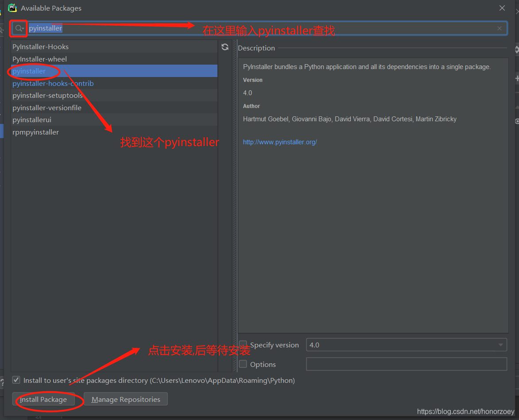Open the pyinstaller.org website link

(x=280, y=142)
